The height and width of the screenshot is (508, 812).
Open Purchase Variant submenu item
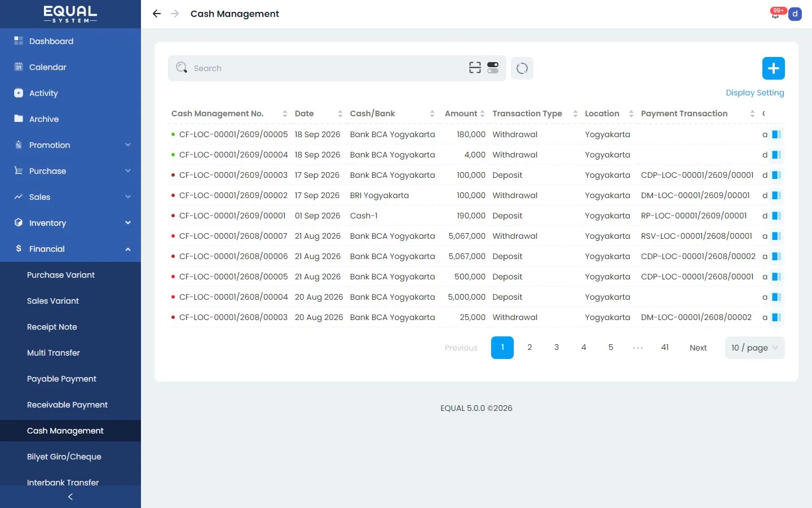click(61, 275)
